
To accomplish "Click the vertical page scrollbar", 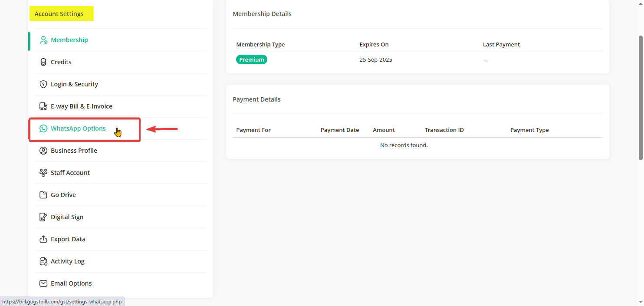I will tap(641, 98).
